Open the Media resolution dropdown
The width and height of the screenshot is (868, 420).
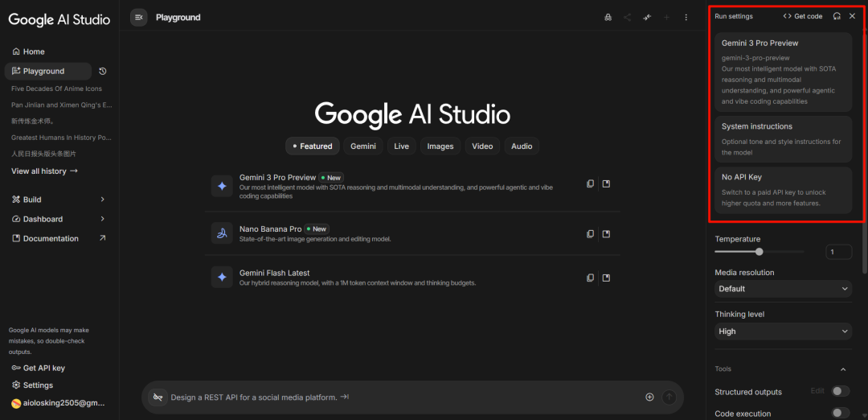point(783,289)
